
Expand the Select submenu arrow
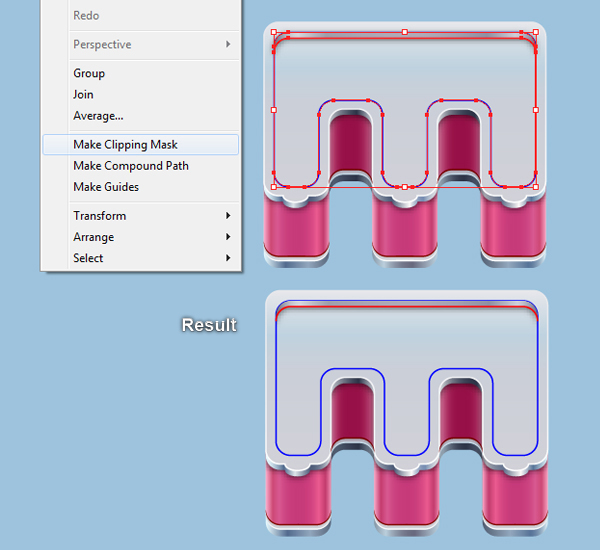228,258
